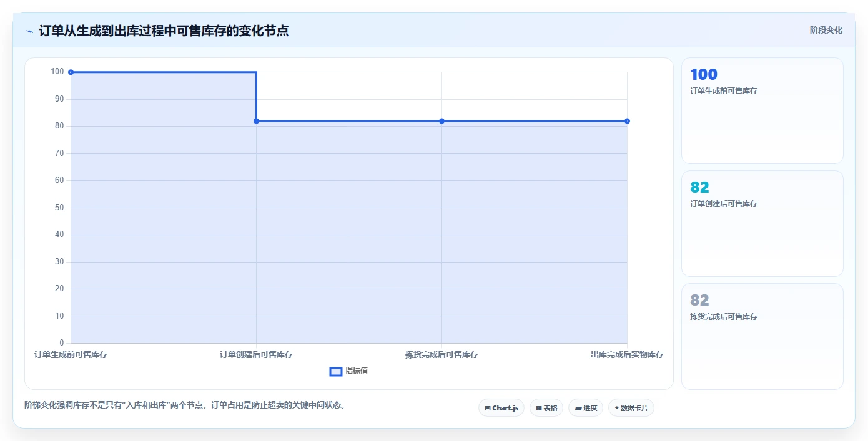Select the 拣货完成后可售库存 card value 82
868x441 pixels.
[699, 300]
